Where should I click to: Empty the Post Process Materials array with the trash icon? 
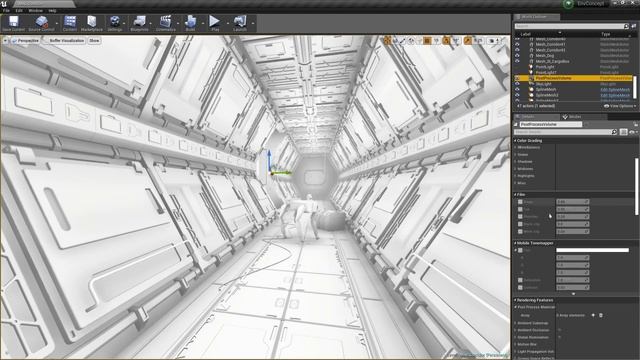click(601, 315)
